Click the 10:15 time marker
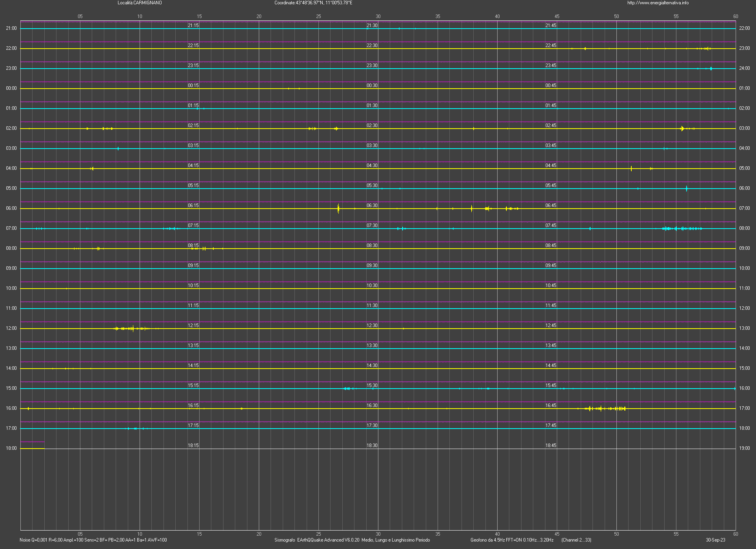 coord(193,285)
